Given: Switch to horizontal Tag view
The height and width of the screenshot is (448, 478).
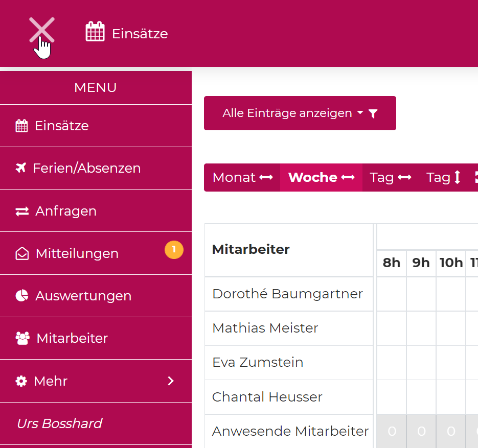Looking at the screenshot, I should click(391, 177).
